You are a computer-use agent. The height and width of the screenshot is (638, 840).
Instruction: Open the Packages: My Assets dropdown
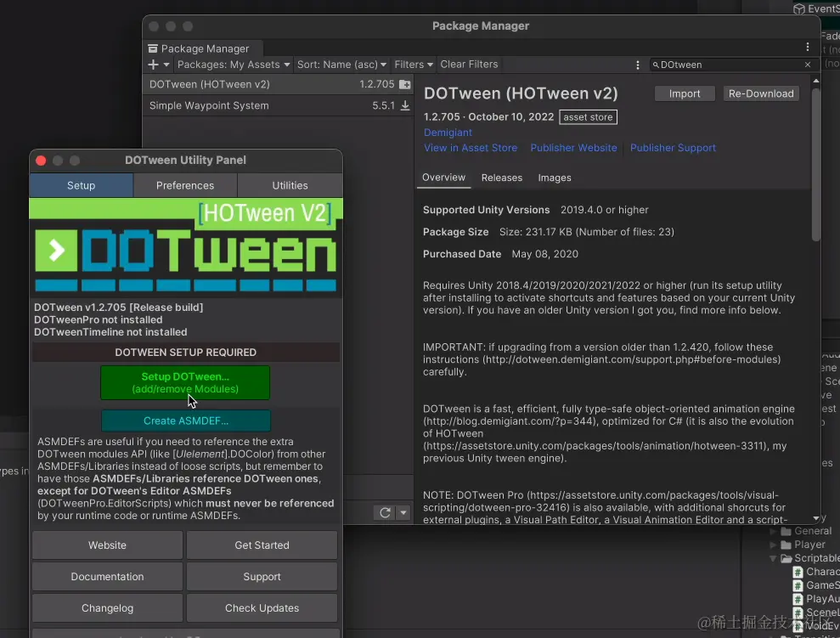[x=234, y=65]
